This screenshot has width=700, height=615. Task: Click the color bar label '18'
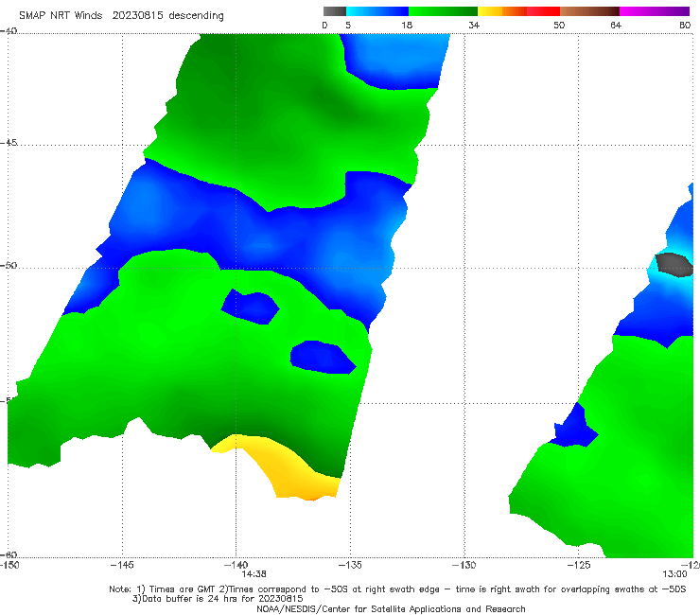pos(407,26)
